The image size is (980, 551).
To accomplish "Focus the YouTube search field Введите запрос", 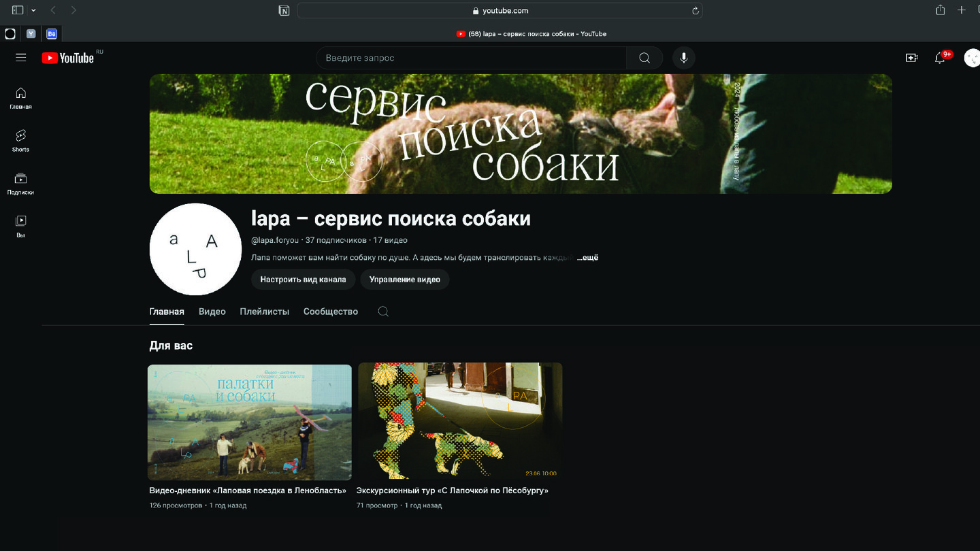I will 472,58.
